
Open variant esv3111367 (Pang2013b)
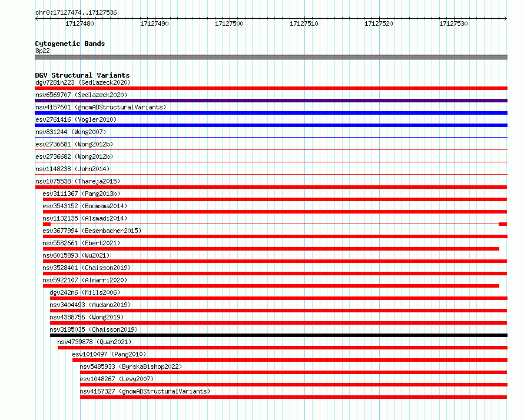pos(81,194)
